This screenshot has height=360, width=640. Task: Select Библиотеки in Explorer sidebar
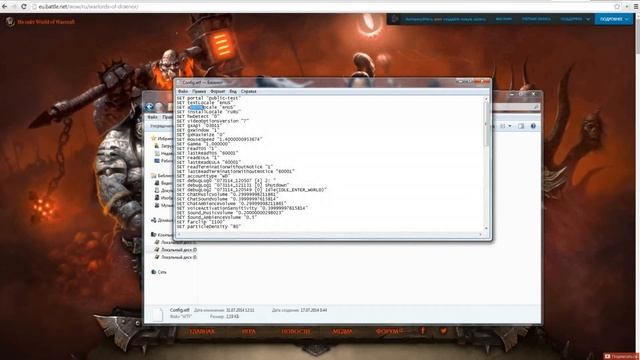(163, 176)
